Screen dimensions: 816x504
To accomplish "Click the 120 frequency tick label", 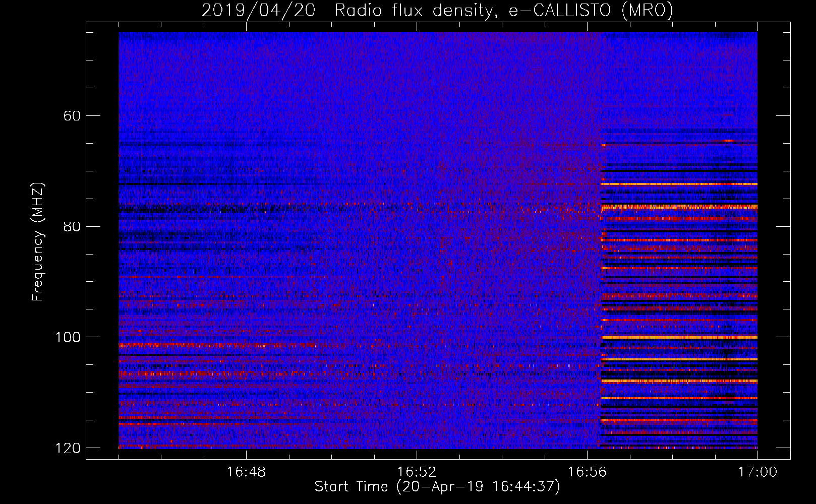I will tap(68, 448).
